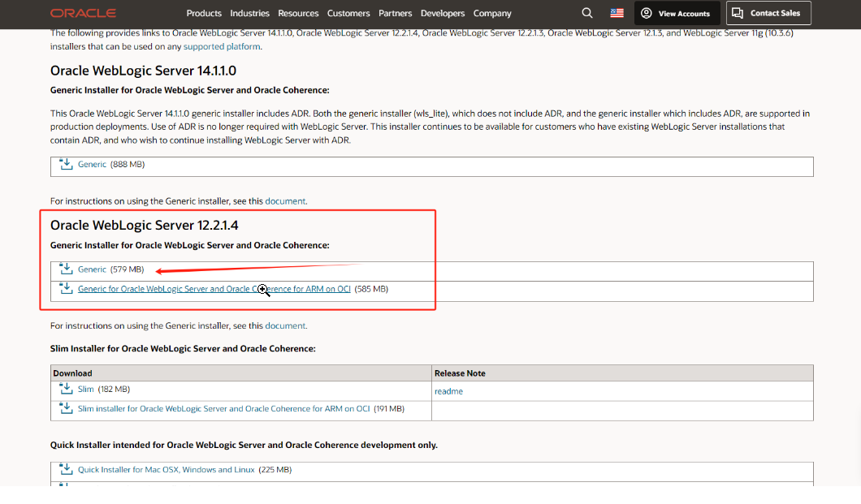The width and height of the screenshot is (861, 504).
Task: Open the Partners menu
Action: [396, 13]
